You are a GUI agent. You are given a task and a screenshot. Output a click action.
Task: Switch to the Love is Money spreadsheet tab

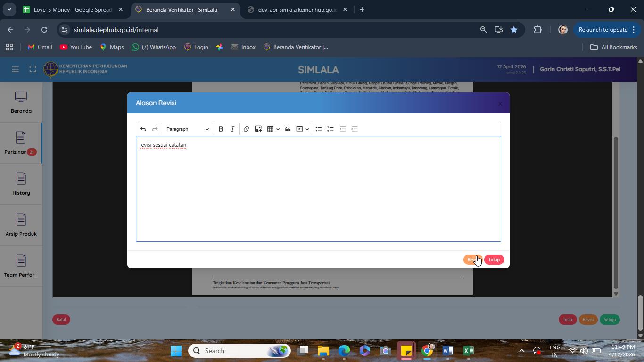[x=73, y=9]
